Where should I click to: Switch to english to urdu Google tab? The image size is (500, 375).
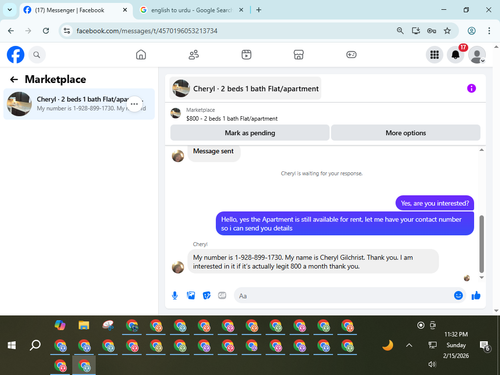pos(191,10)
